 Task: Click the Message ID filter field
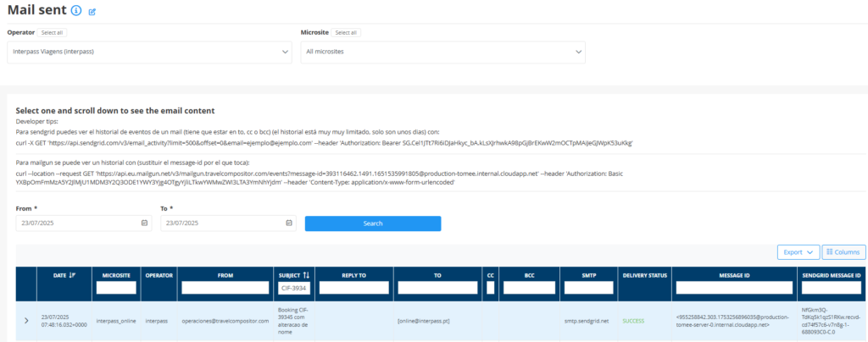pyautogui.click(x=732, y=289)
